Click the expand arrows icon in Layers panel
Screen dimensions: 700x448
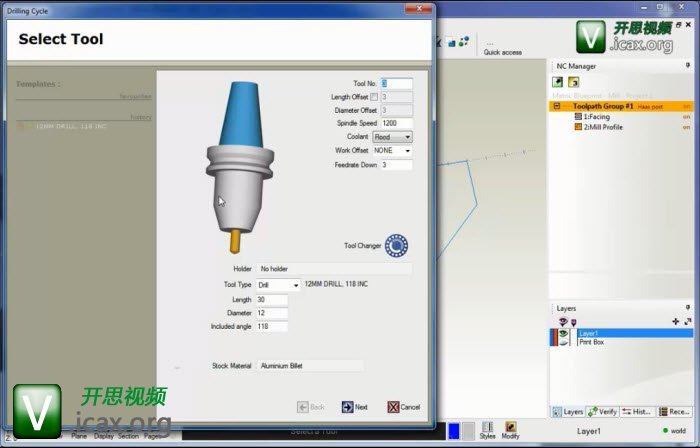pos(686,321)
